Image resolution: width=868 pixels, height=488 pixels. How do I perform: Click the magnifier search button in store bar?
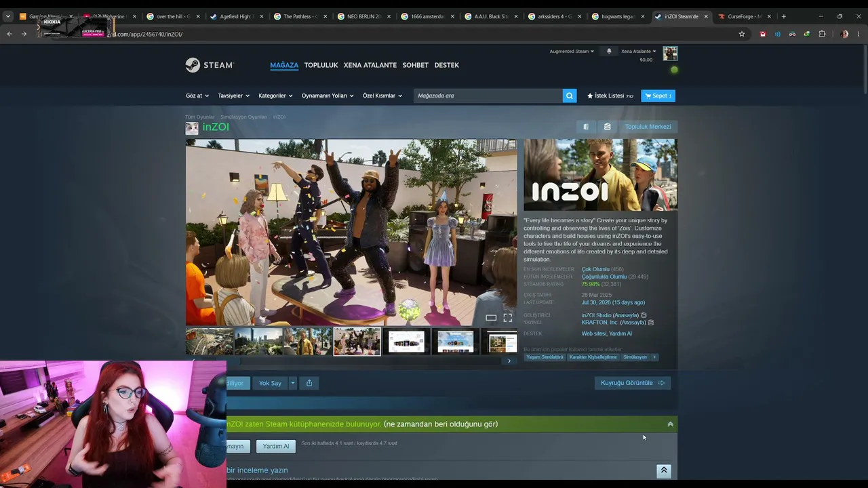(570, 96)
